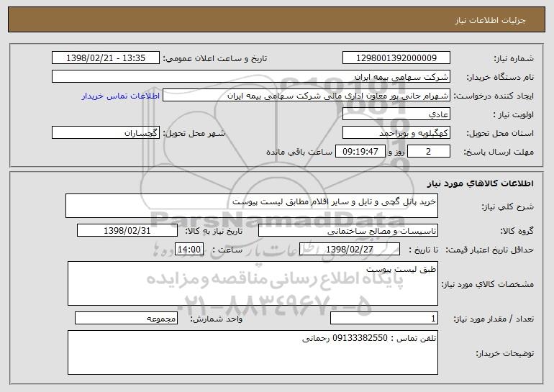Viewport: 554px width, 392px height.
Task: Click the general description field خرید پانل گچی
Action: [252, 206]
